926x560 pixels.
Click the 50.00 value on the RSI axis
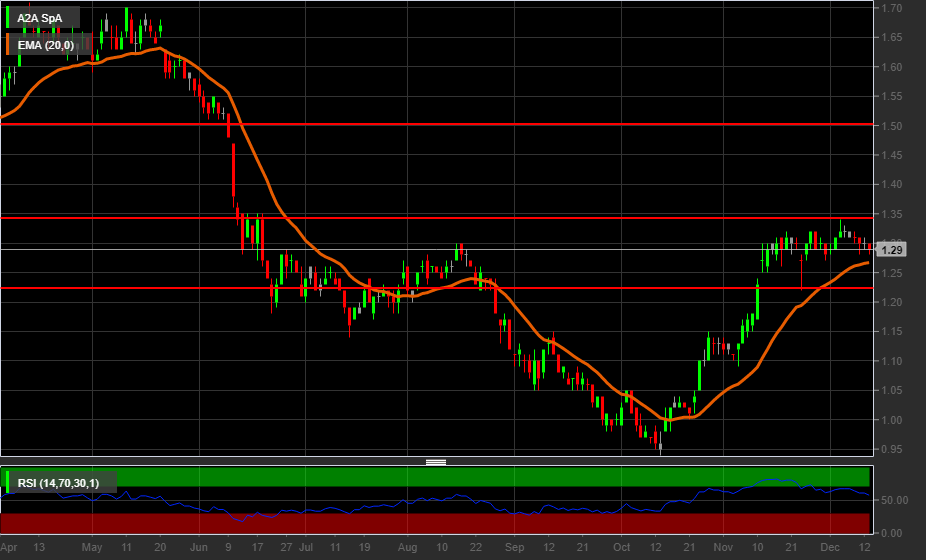893,500
